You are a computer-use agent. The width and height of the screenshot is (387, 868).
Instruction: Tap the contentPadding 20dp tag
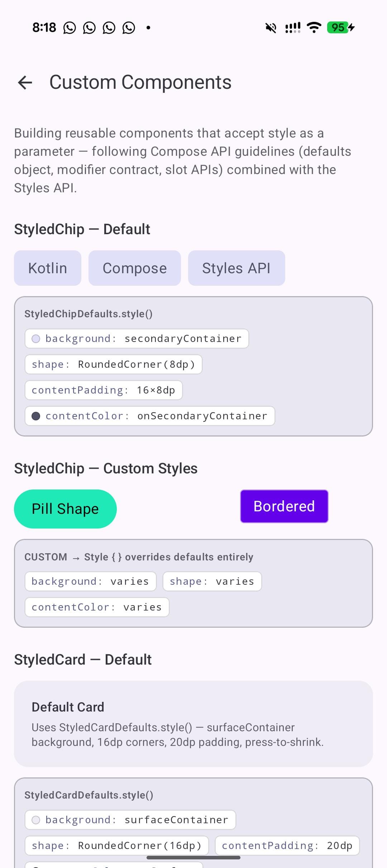287,846
